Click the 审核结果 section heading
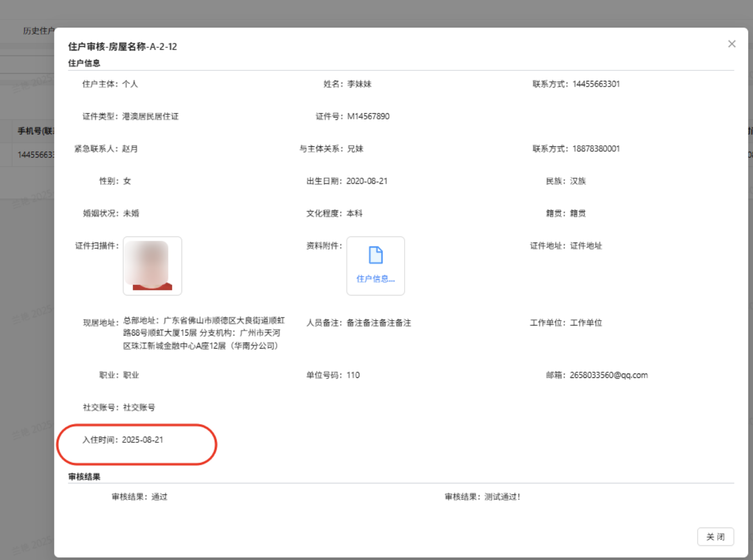 coord(84,477)
